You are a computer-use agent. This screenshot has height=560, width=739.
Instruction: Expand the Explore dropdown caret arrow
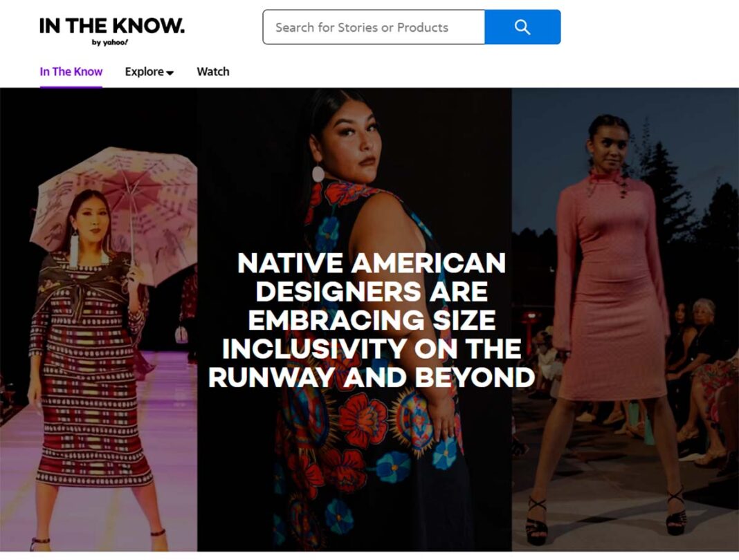tap(170, 73)
